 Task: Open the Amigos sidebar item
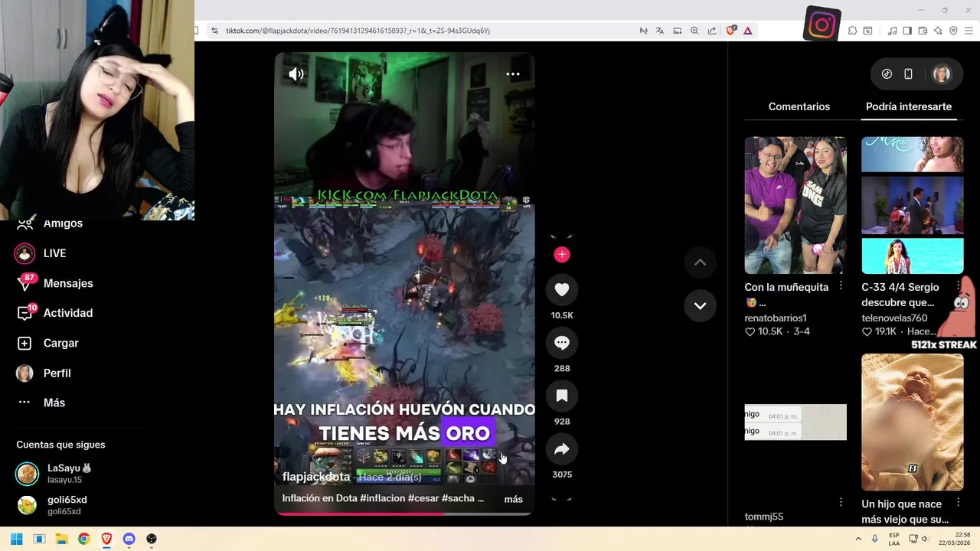[x=63, y=223]
